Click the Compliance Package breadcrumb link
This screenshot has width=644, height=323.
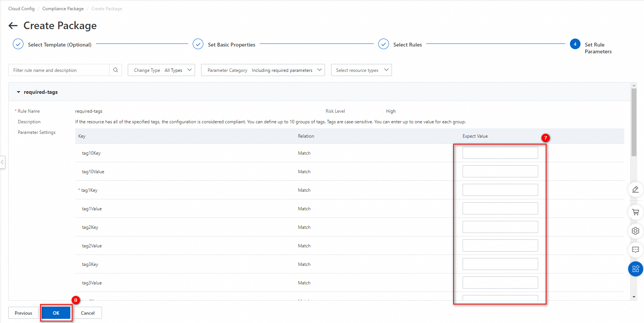click(63, 9)
